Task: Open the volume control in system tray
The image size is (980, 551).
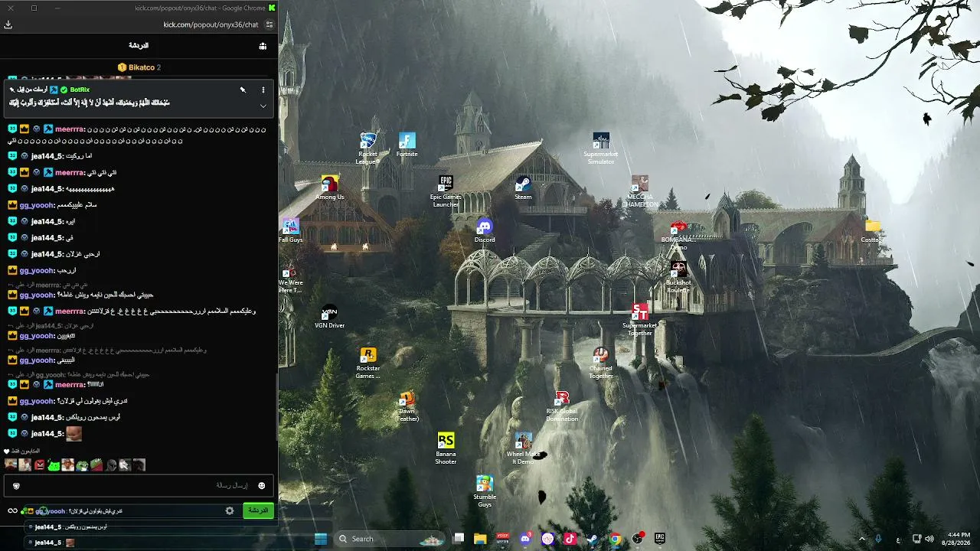Action: (x=929, y=539)
